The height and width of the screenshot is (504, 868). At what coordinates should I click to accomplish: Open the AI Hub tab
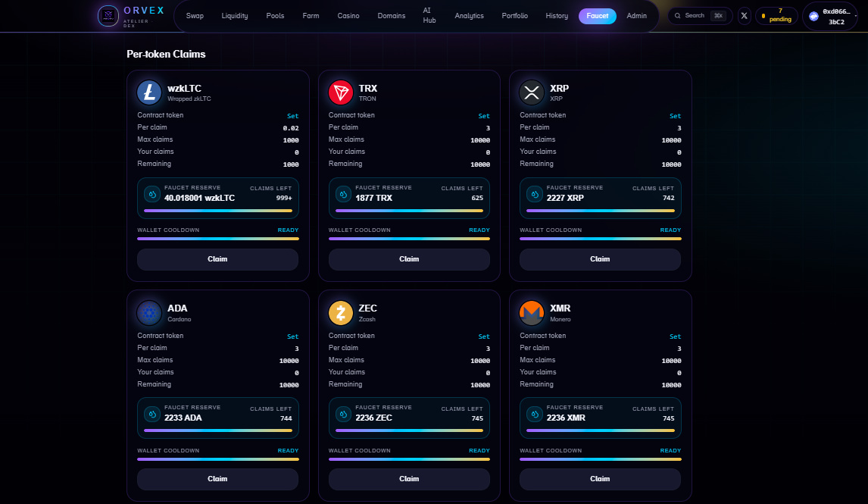click(429, 15)
